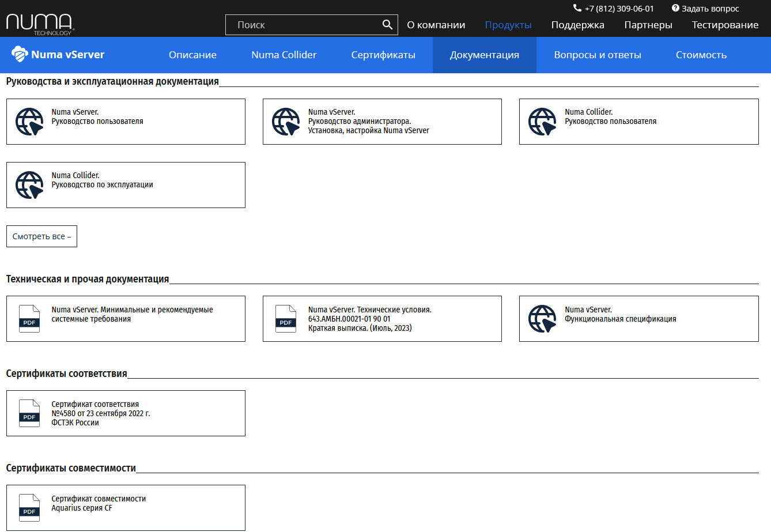Open web icon for Numa vServer user guide
The width and height of the screenshot is (771, 532).
29,122
